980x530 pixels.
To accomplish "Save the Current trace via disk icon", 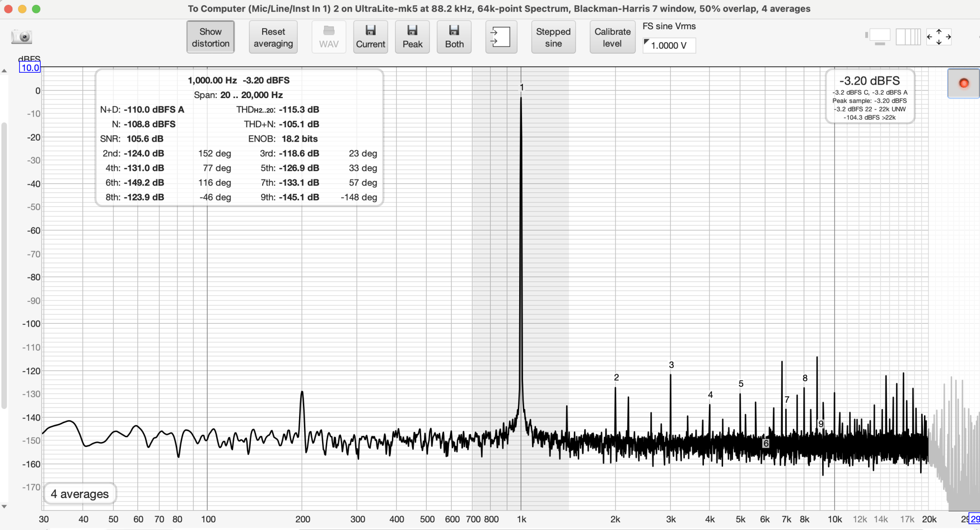I will (x=370, y=37).
